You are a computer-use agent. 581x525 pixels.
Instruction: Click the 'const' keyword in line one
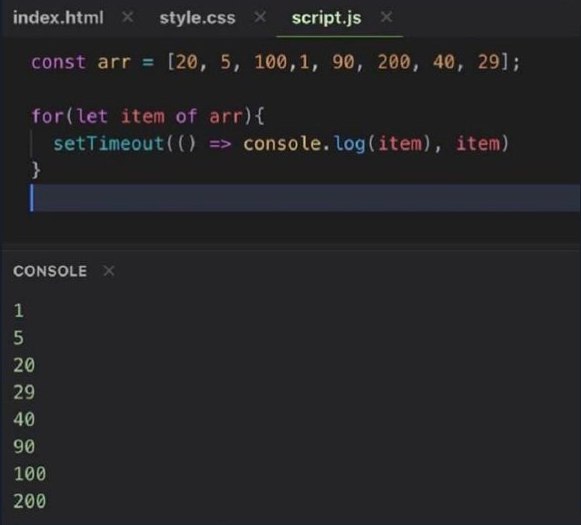[x=59, y=62]
